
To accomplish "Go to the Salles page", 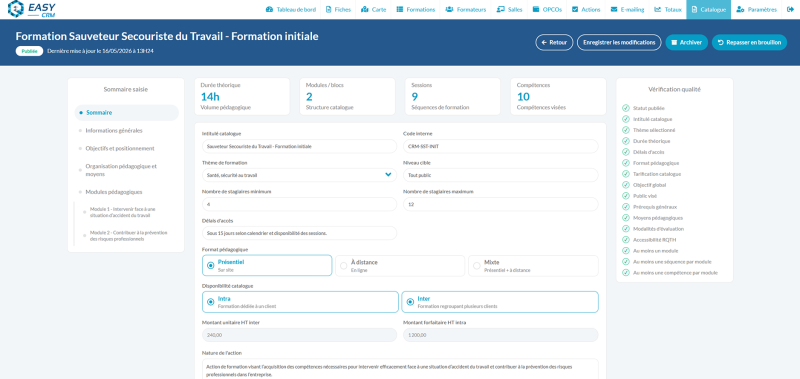I will coord(509,9).
